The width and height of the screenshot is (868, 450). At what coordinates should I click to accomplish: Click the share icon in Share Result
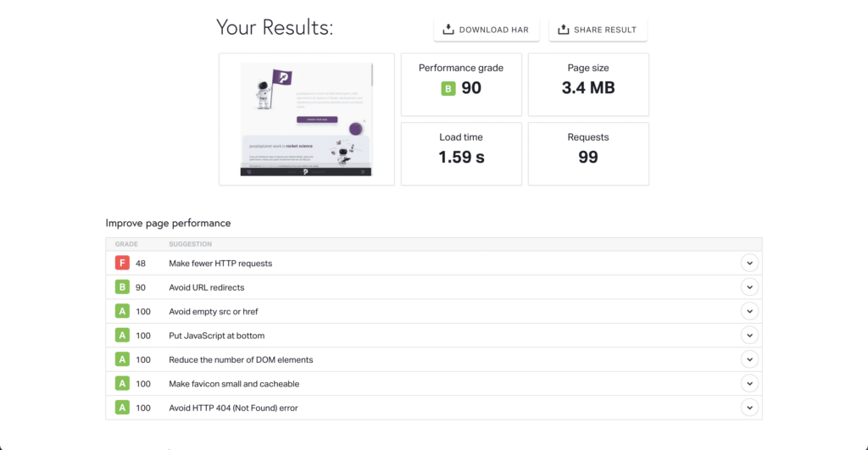(x=563, y=30)
